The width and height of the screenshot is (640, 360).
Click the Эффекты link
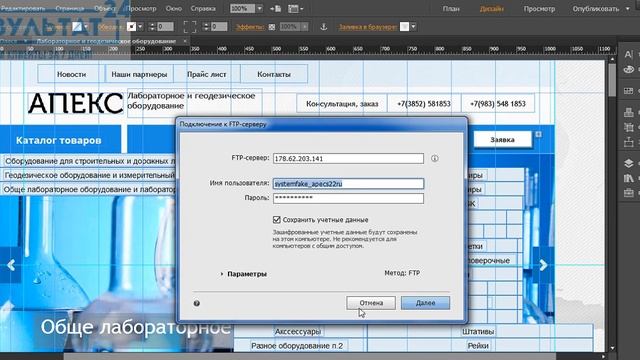coord(250,27)
